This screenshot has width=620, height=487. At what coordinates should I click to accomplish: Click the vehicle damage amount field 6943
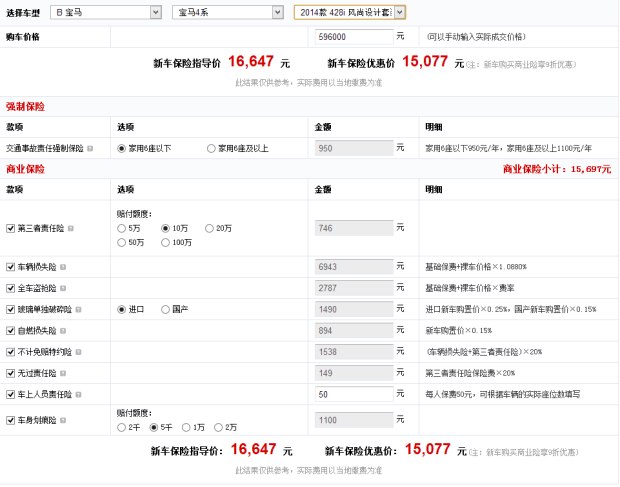(x=354, y=267)
